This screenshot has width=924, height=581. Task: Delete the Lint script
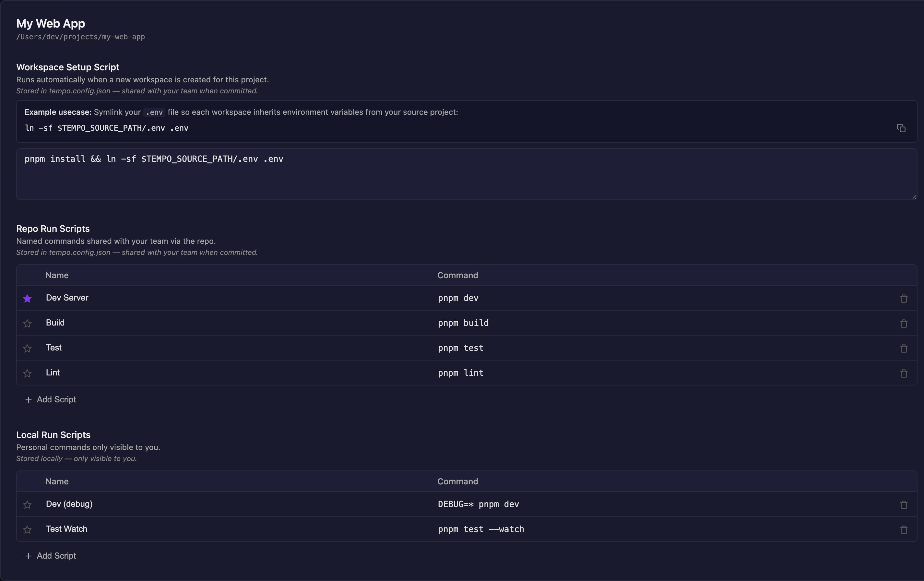pos(904,373)
